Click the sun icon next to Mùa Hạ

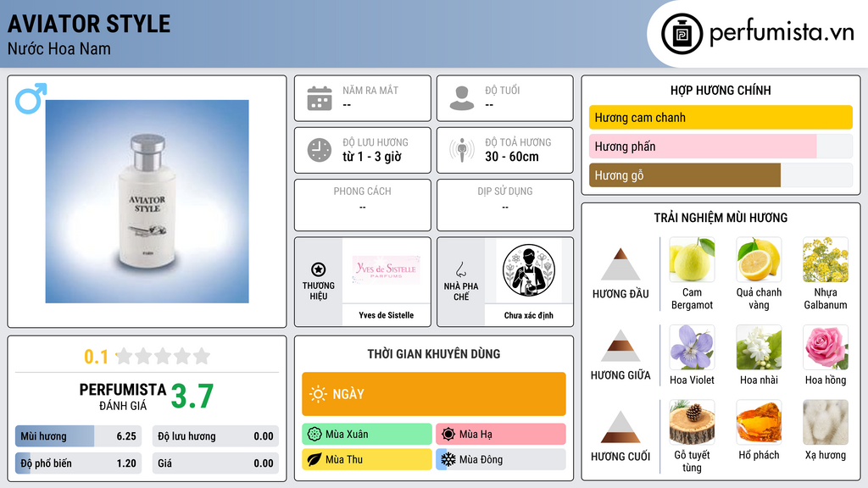[x=448, y=435]
